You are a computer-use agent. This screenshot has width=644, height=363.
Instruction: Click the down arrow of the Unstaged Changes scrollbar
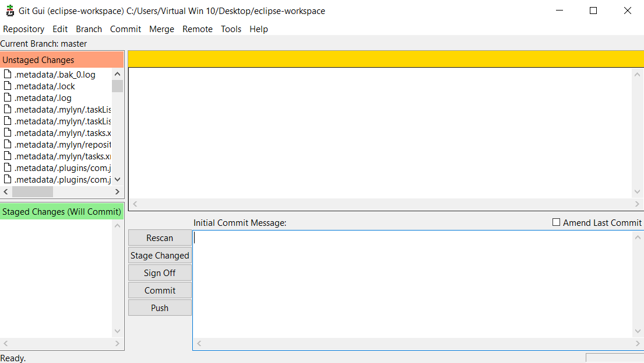click(x=118, y=180)
